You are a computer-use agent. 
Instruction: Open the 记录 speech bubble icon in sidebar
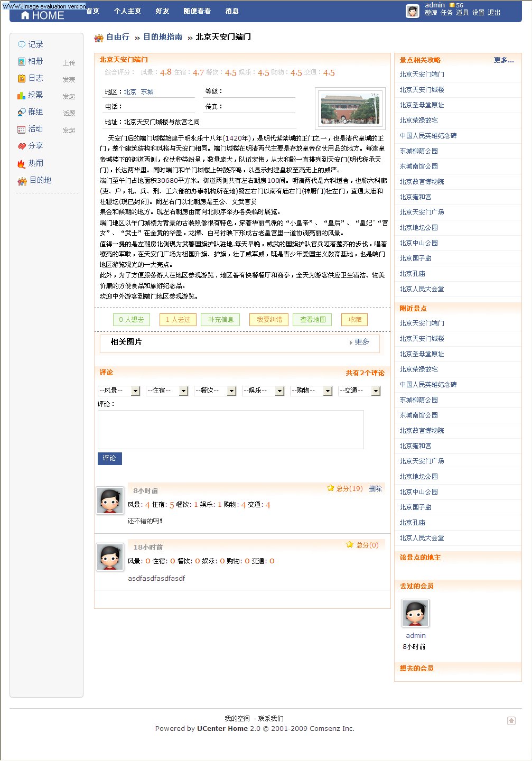click(22, 44)
